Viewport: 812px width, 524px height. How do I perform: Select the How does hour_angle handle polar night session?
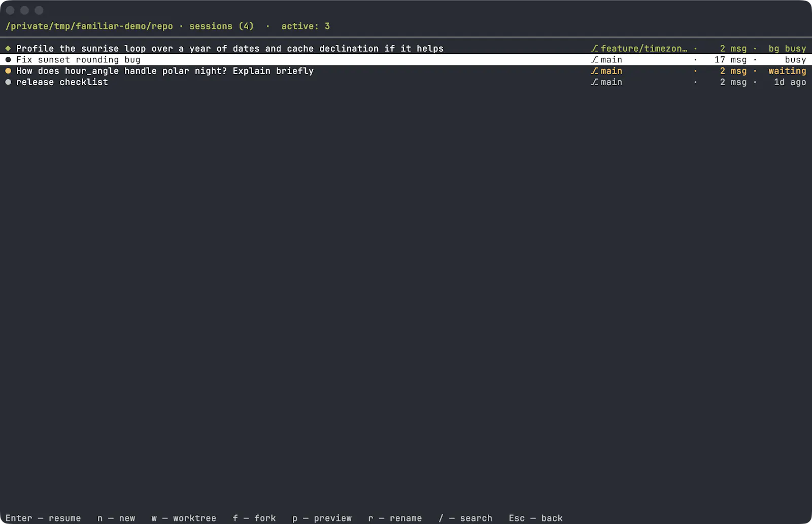406,71
